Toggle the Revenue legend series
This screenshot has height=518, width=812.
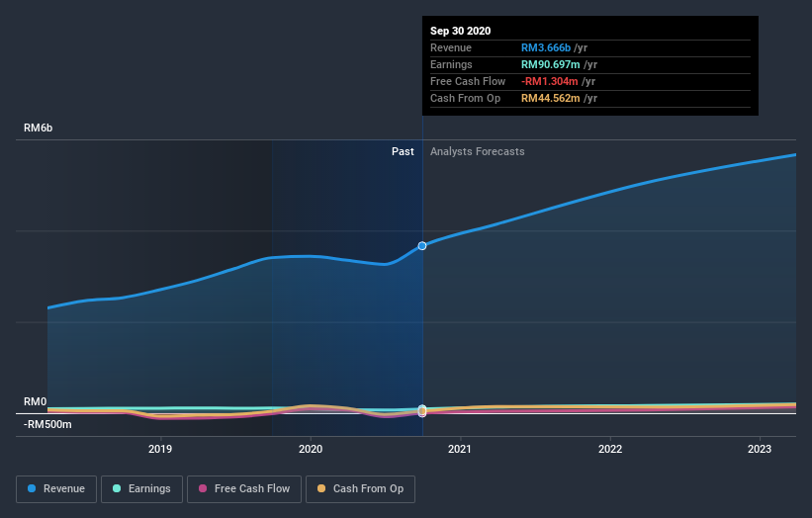56,489
